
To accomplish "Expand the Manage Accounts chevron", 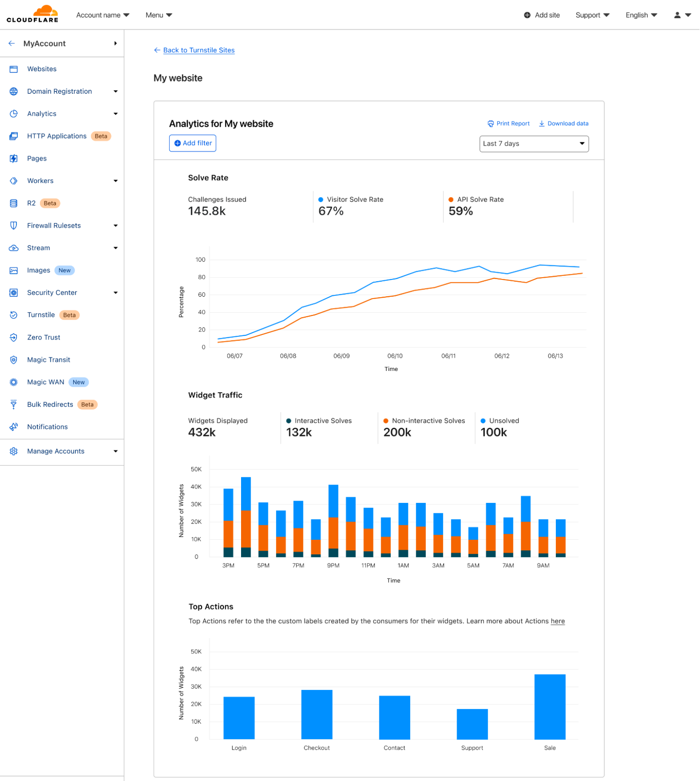I will [116, 451].
